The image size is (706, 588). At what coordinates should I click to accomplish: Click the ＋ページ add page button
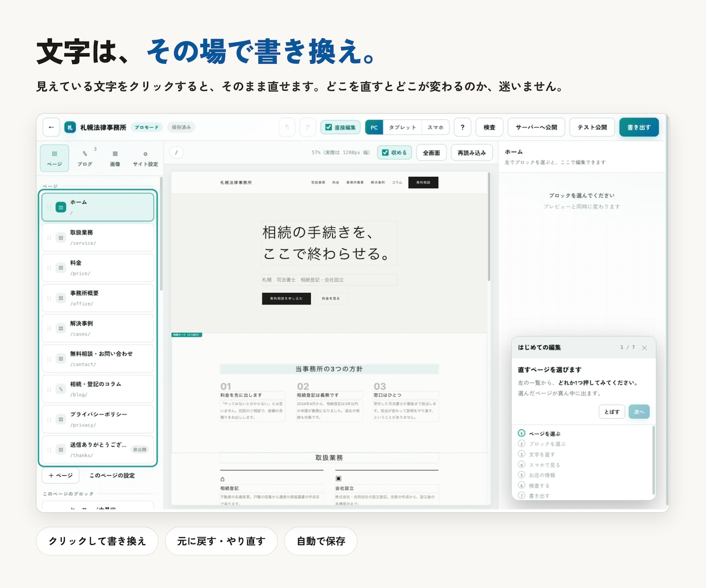pos(61,476)
